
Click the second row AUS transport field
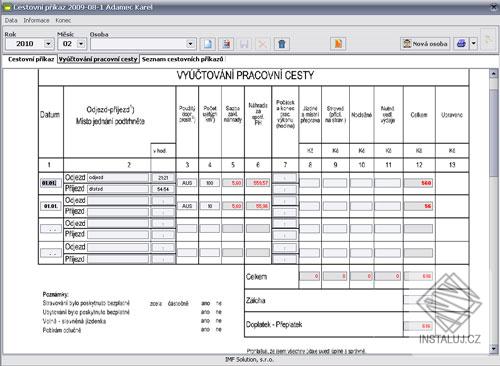click(x=187, y=206)
